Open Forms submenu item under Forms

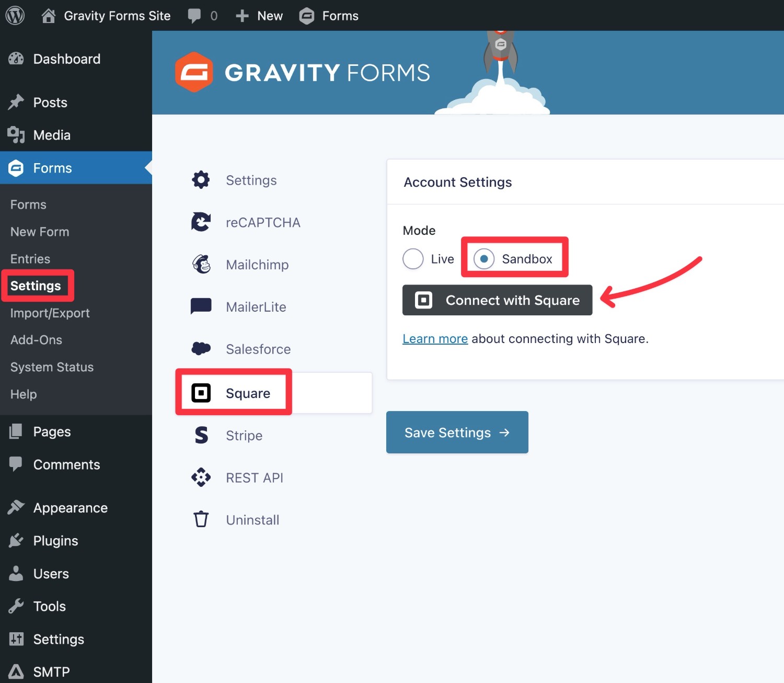tap(28, 204)
